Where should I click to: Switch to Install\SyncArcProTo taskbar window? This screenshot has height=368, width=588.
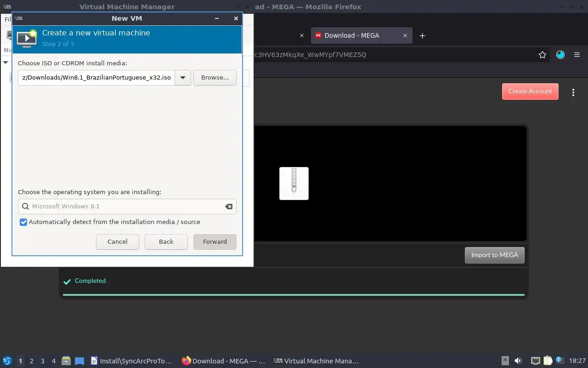pyautogui.click(x=132, y=361)
